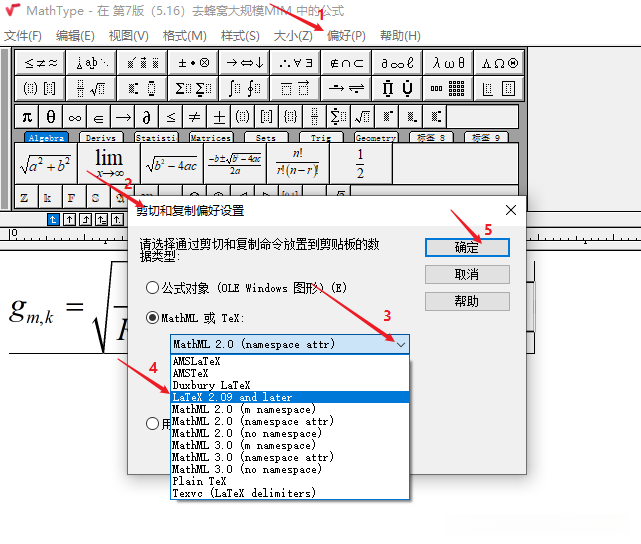Open the boxes templates palette
This screenshot has height=544, width=641.
tap(499, 88)
